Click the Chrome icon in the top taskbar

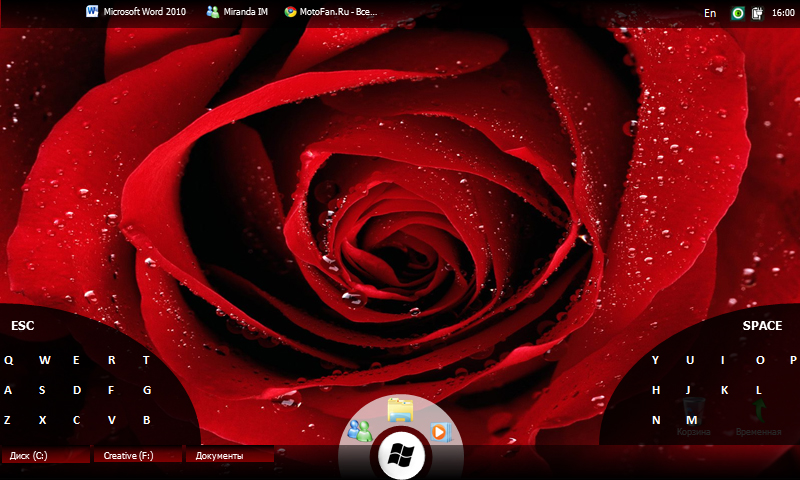click(290, 12)
